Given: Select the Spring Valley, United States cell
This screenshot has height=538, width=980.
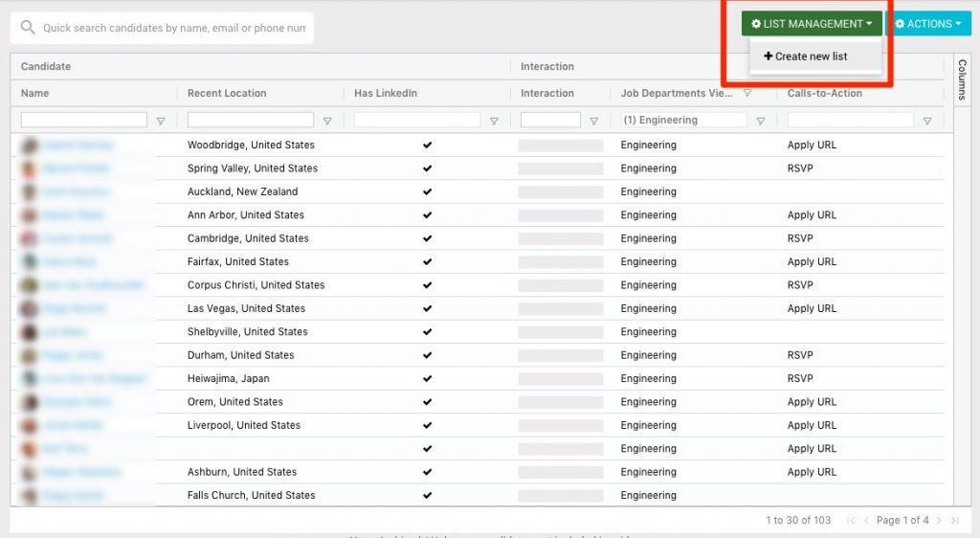Looking at the screenshot, I should 253,168.
